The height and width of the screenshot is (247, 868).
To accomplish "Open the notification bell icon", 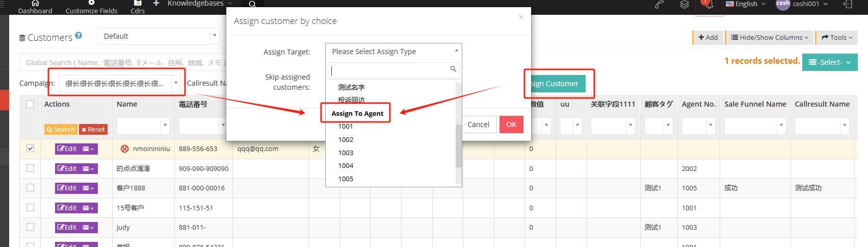I will point(709,6).
